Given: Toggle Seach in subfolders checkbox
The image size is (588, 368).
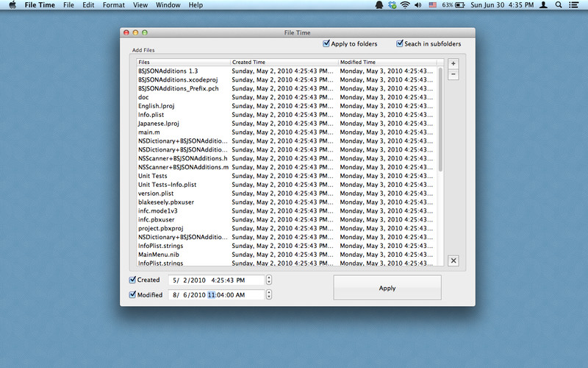Looking at the screenshot, I should pyautogui.click(x=400, y=43).
